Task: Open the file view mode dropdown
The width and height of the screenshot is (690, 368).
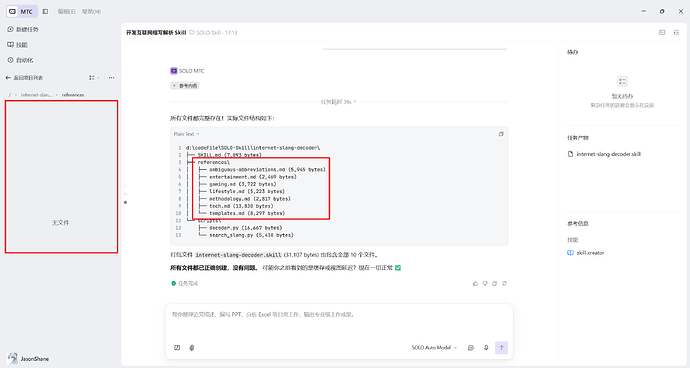Action: (94, 78)
